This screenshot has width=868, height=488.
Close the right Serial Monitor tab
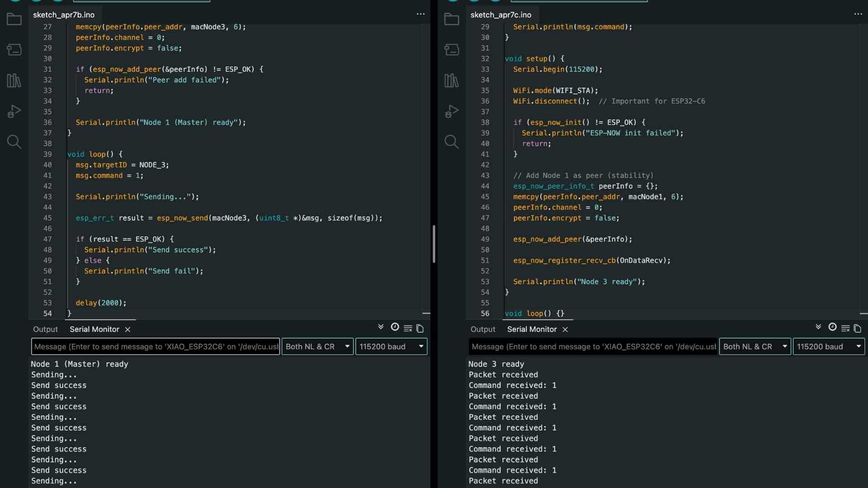[565, 330]
